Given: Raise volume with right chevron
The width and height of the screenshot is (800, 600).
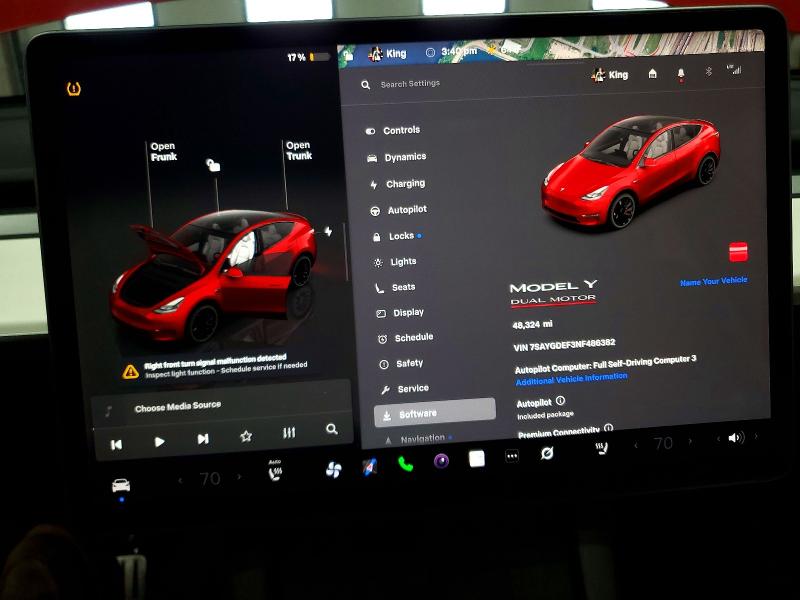Looking at the screenshot, I should click(756, 436).
